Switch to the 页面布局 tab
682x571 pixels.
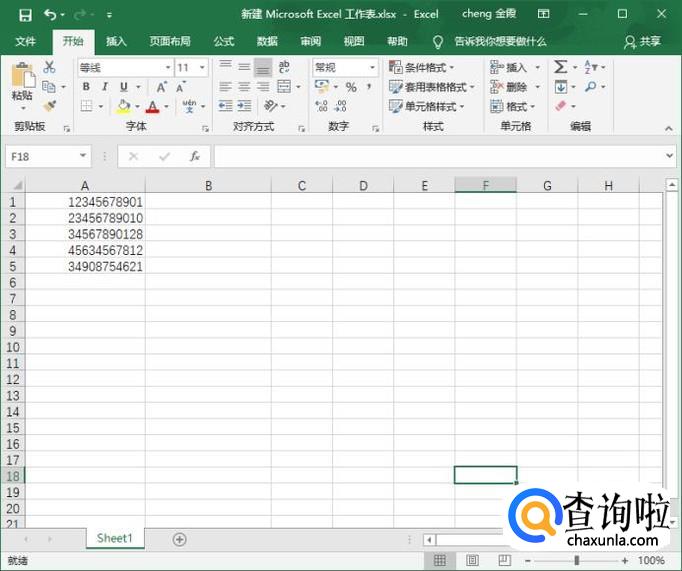[x=170, y=41]
